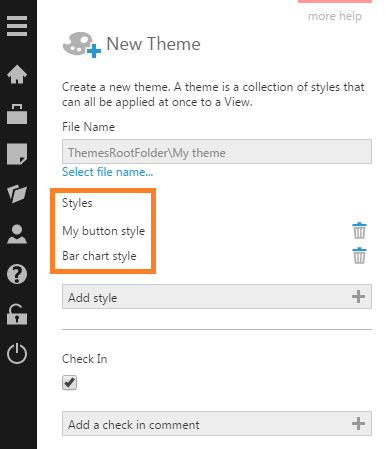Go to Home via the house icon
The image size is (386, 449).
(x=17, y=74)
